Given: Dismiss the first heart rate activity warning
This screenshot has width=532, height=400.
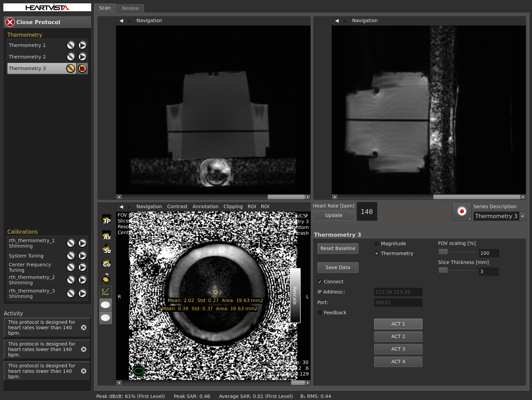Looking at the screenshot, I should click(84, 328).
